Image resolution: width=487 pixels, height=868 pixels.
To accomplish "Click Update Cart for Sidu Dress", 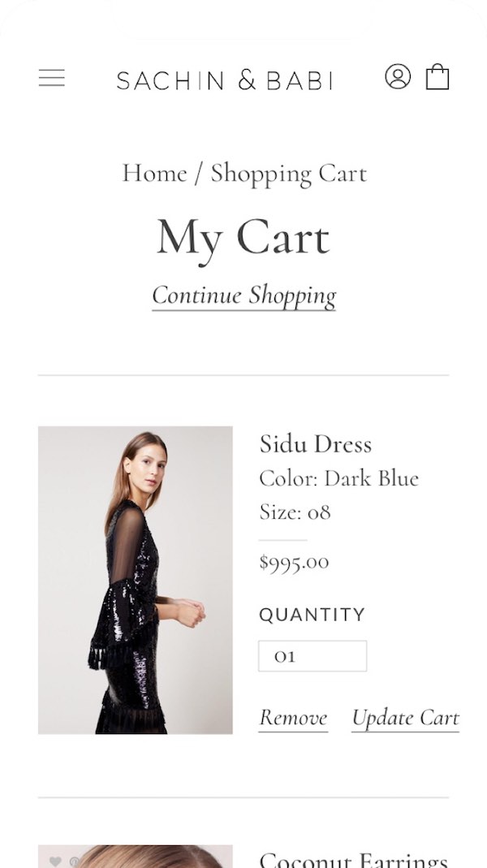I will (405, 718).
